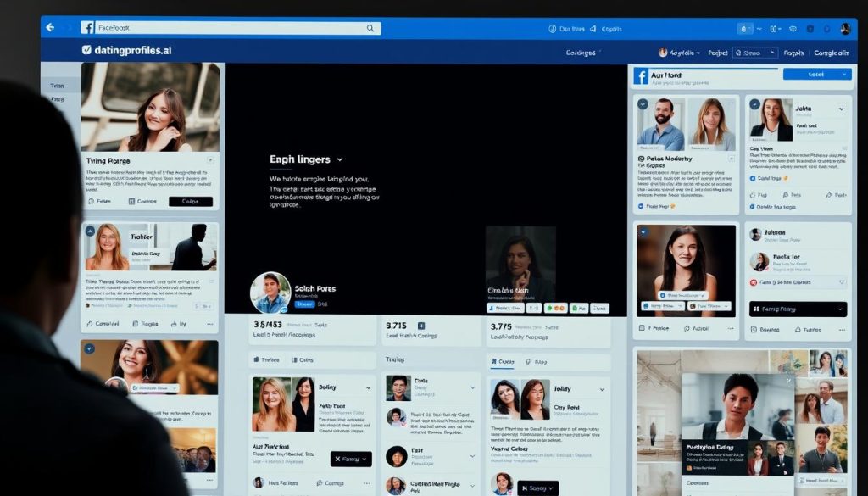Open the blue dropdown button in the Aar Hord panel
Screen dimensions: 868x496
click(817, 74)
